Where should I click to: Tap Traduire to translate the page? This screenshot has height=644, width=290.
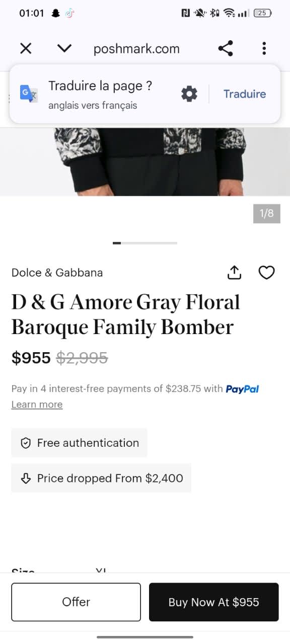click(245, 94)
